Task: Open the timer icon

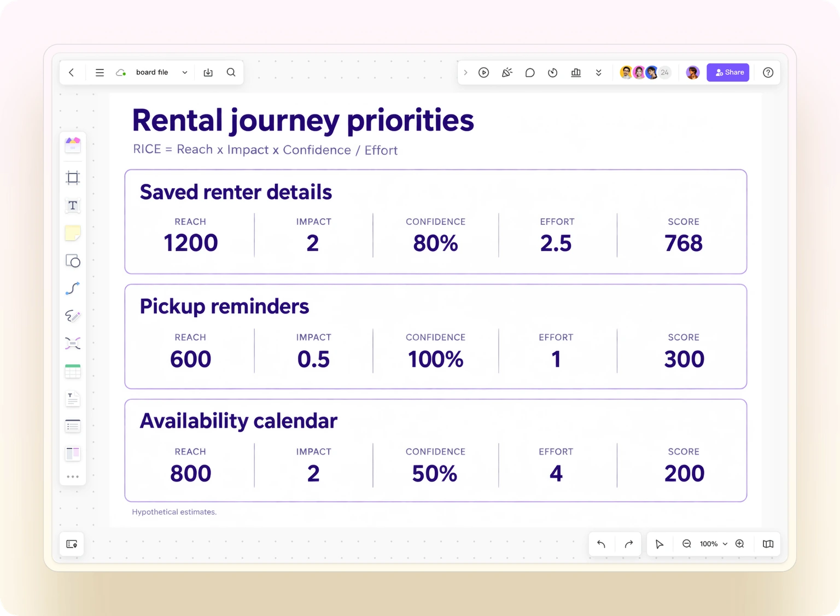Action: pos(553,72)
